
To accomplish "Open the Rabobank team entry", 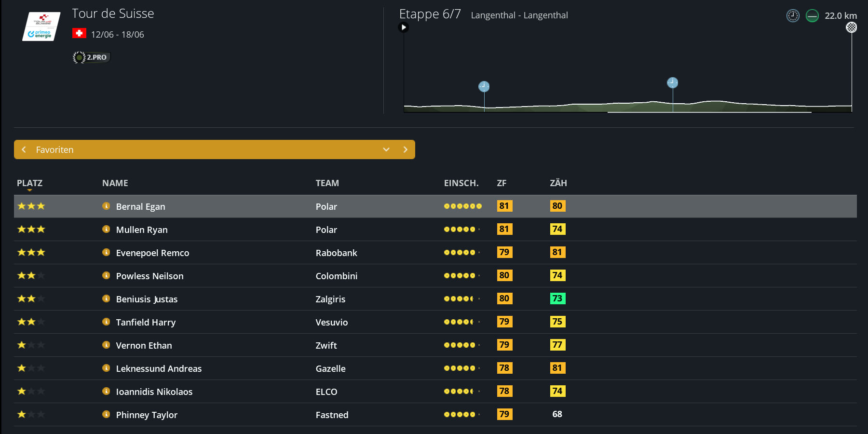I will point(336,253).
